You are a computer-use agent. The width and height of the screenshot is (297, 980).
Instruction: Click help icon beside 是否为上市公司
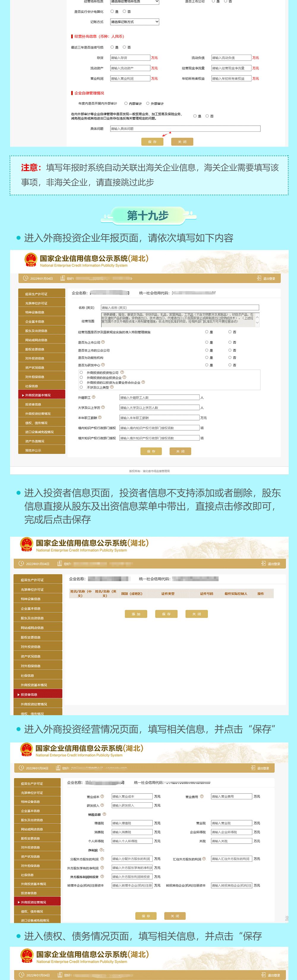[103, 342]
